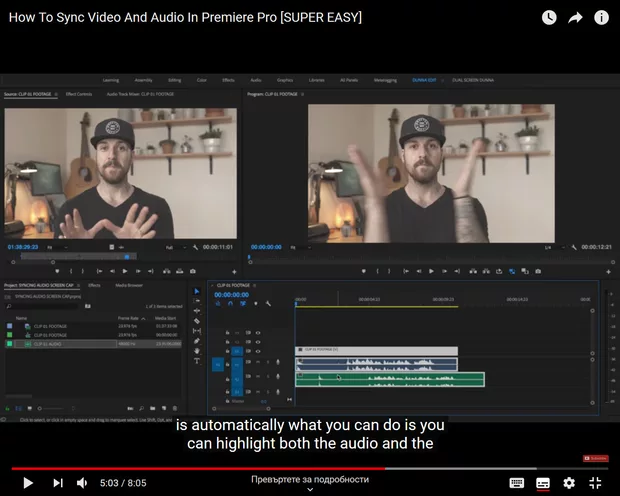Click the keyboard icon in player controls

[x=516, y=483]
